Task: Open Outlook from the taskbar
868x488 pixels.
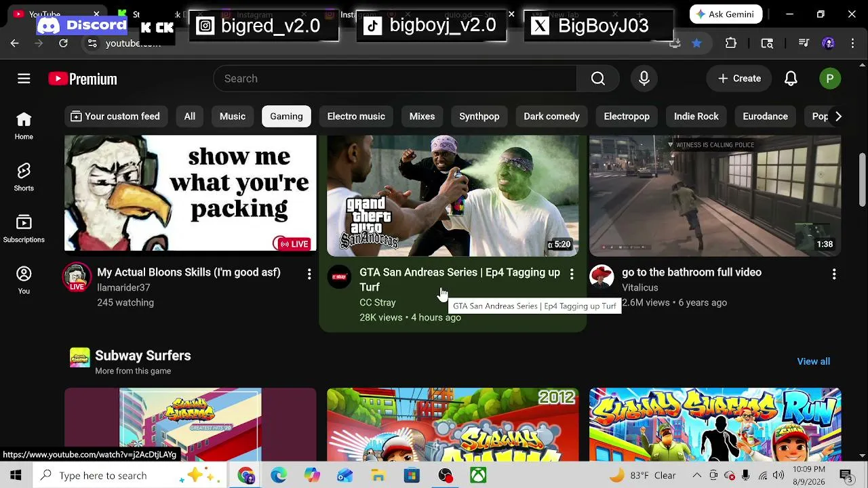Action: (345, 475)
